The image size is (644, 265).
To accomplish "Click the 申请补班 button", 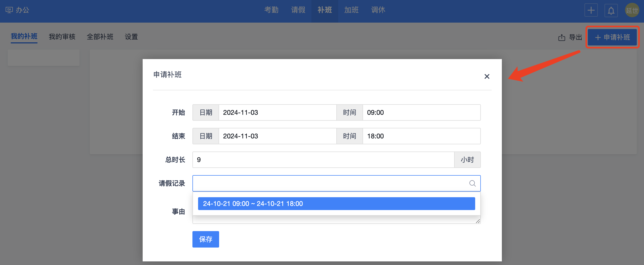I will coord(612,37).
